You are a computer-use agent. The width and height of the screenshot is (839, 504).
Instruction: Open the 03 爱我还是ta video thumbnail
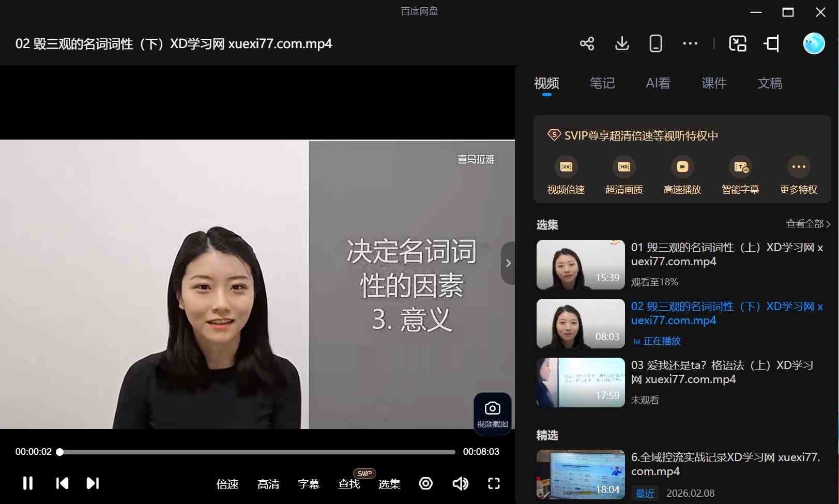tap(581, 383)
